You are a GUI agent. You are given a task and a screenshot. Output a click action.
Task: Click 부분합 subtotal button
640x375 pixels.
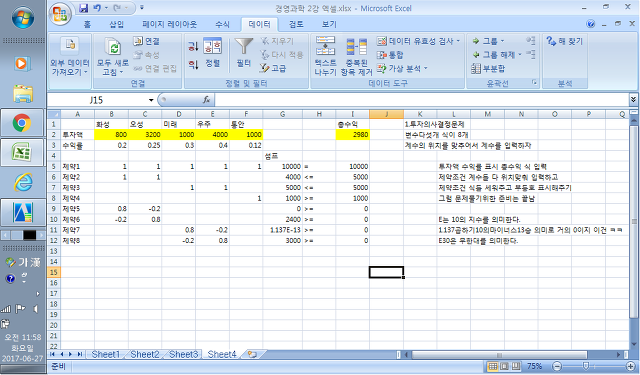489,68
